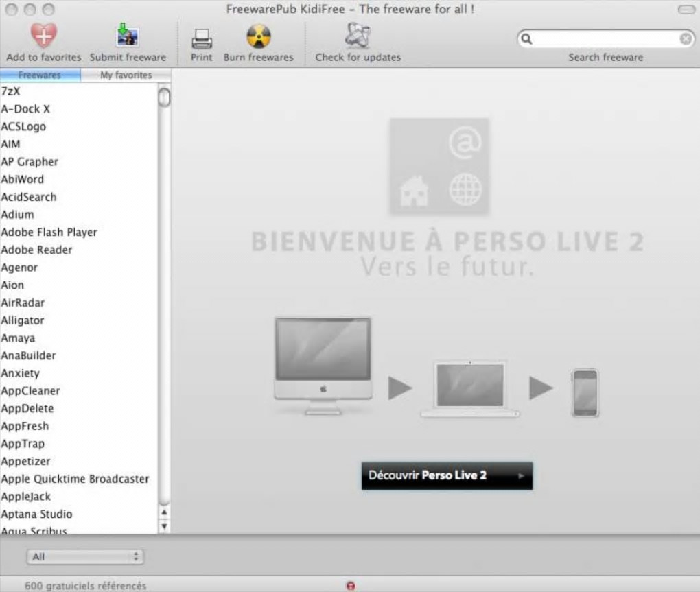Click the iMac image in the banner
The width and height of the screenshot is (700, 592).
pos(323,366)
